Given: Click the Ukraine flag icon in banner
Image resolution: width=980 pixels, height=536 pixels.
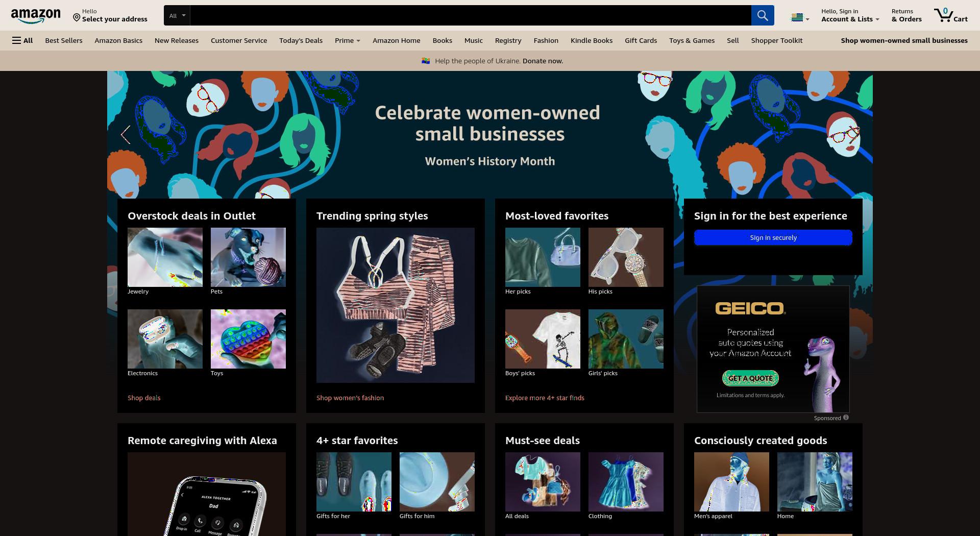Looking at the screenshot, I should click(x=426, y=61).
